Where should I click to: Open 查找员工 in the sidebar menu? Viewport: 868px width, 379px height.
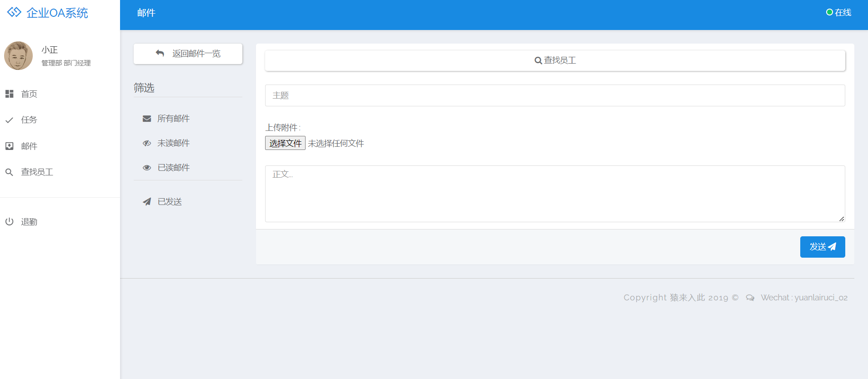click(37, 172)
